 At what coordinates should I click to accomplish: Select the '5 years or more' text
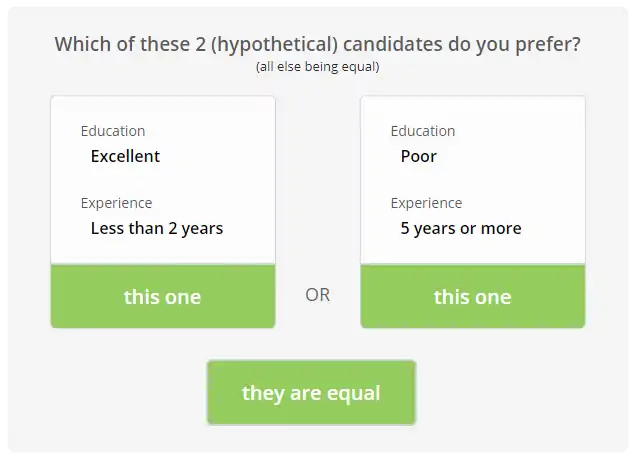[x=460, y=228]
